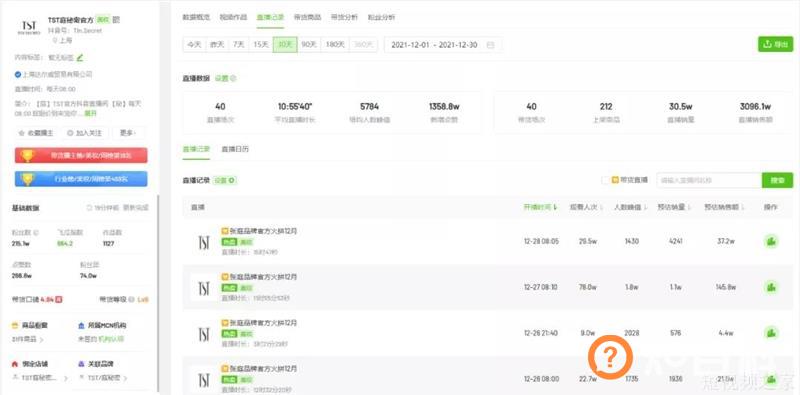Click the star 收藏播主 favorite button
Screen dimensions: 800x395
click(36, 133)
